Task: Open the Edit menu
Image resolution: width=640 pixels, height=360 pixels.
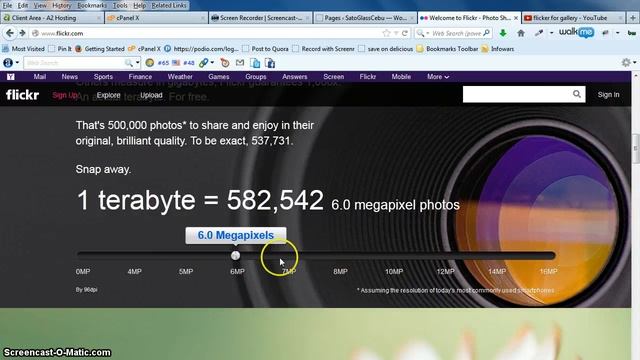Action: [22, 5]
